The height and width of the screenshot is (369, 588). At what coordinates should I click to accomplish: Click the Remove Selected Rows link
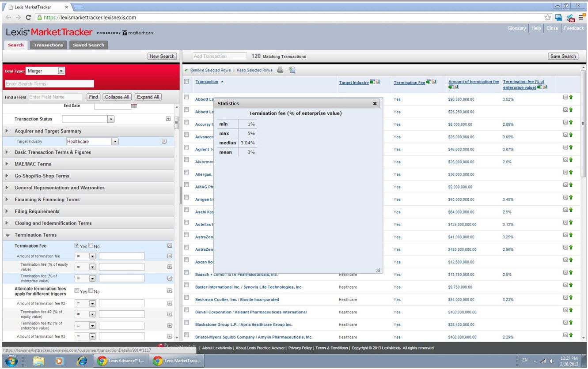(x=210, y=70)
